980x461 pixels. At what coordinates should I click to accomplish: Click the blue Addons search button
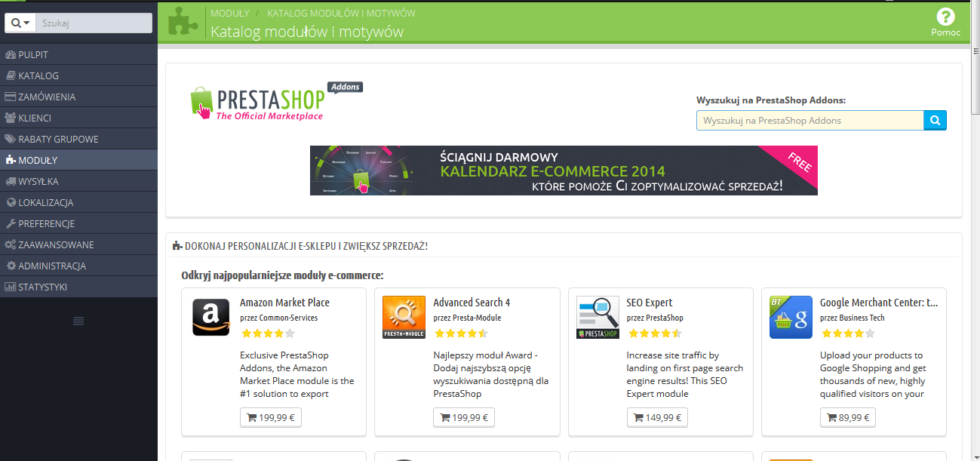click(935, 121)
